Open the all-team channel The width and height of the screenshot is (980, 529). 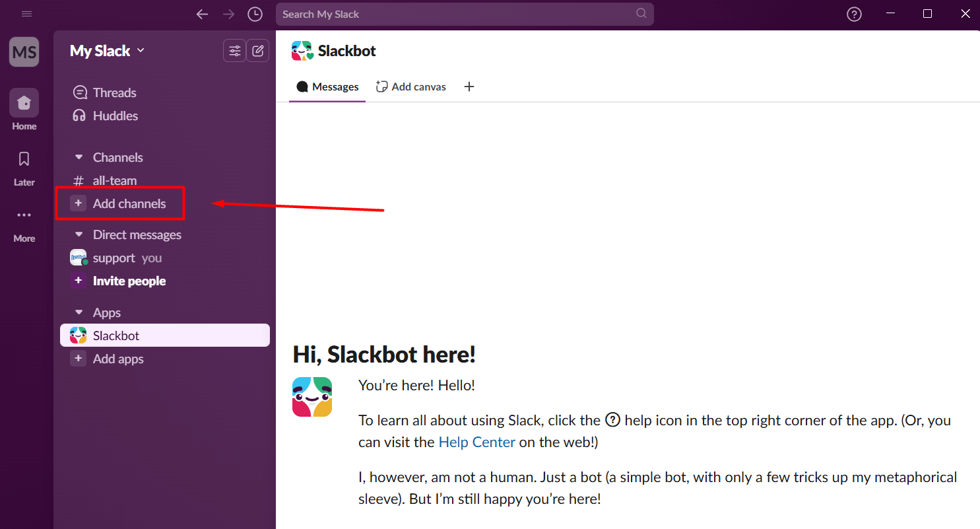pos(114,180)
